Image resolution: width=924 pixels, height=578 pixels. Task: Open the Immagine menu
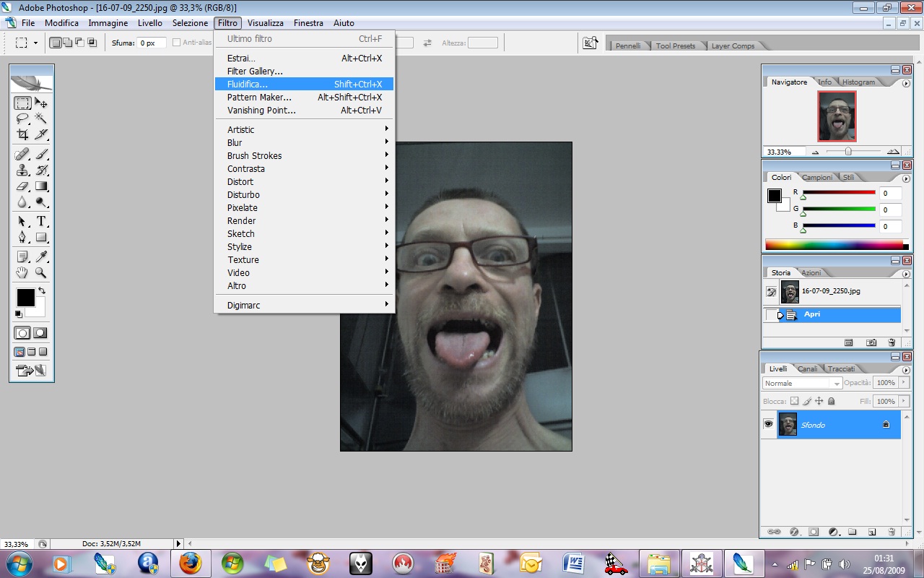[x=108, y=23]
